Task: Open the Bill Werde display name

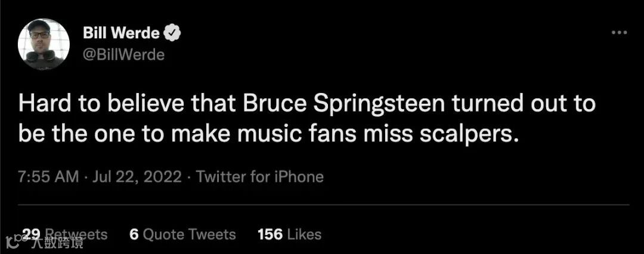Action: (122, 33)
